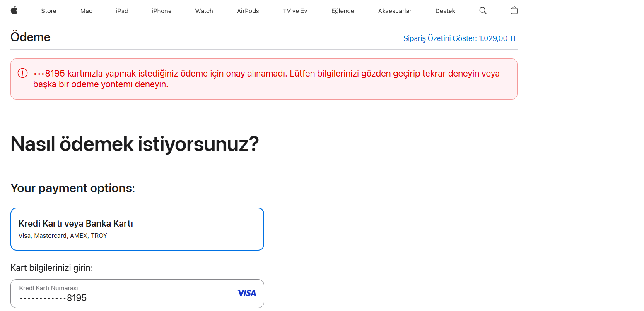Open the shopping bag icon
Viewport: 644px width, 311px height.
tap(514, 10)
